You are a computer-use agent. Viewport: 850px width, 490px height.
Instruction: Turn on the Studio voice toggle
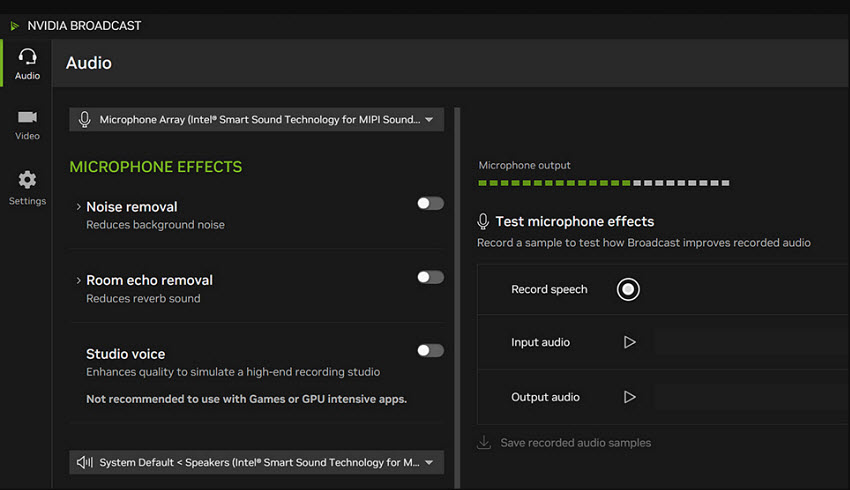pyautogui.click(x=430, y=350)
